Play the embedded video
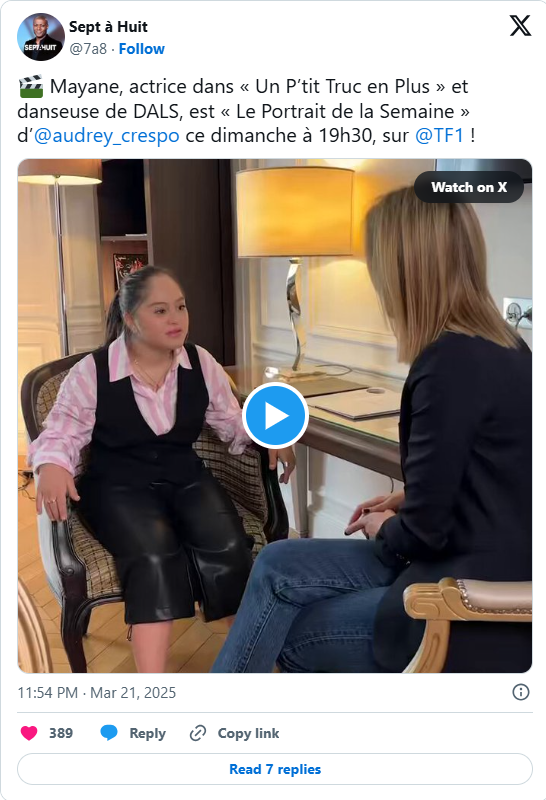This screenshot has height=800, width=546. coord(275,416)
